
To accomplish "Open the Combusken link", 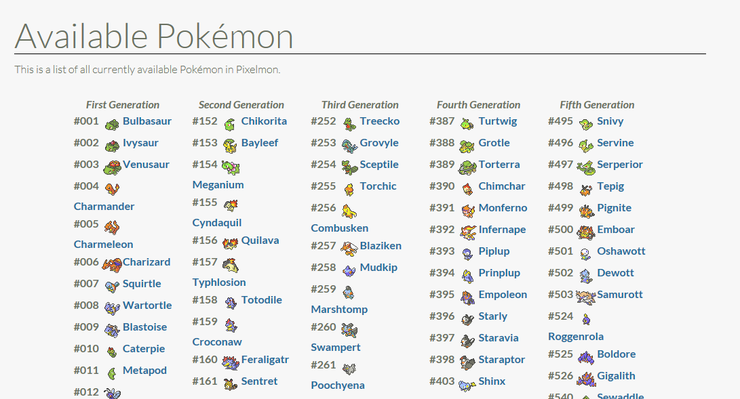I will point(339,228).
